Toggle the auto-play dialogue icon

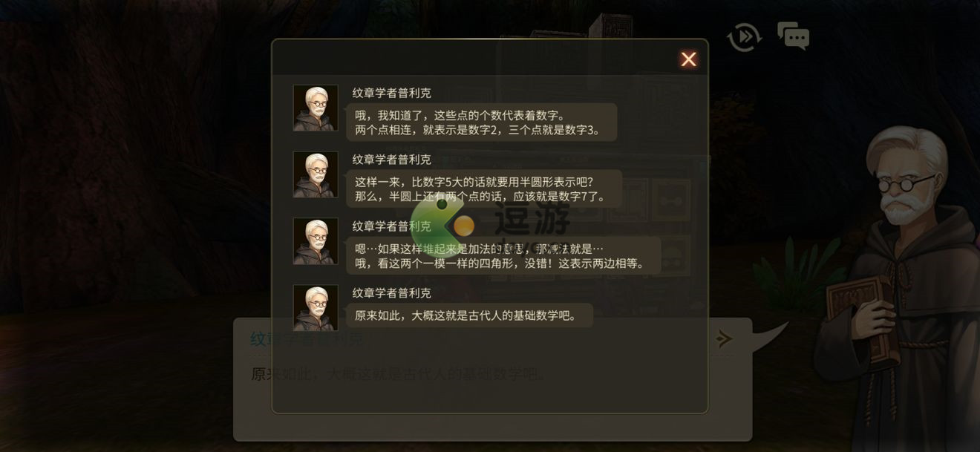[744, 36]
